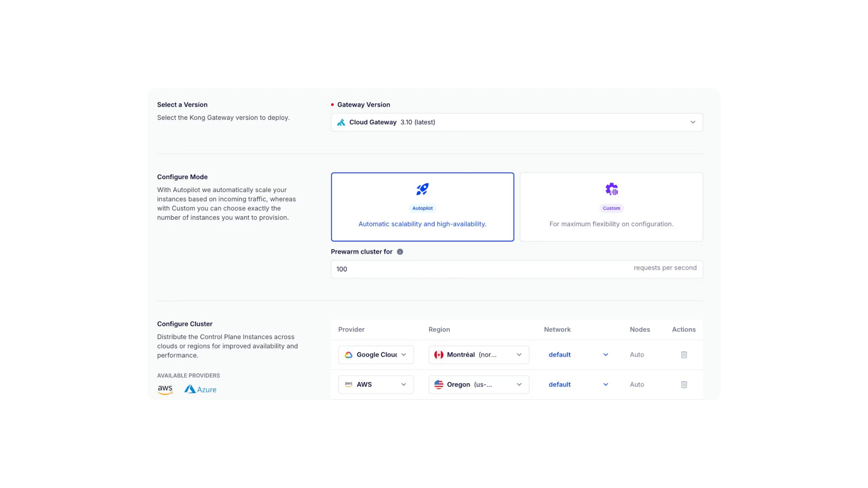Click the Azure logo under Available Providers

point(200,389)
